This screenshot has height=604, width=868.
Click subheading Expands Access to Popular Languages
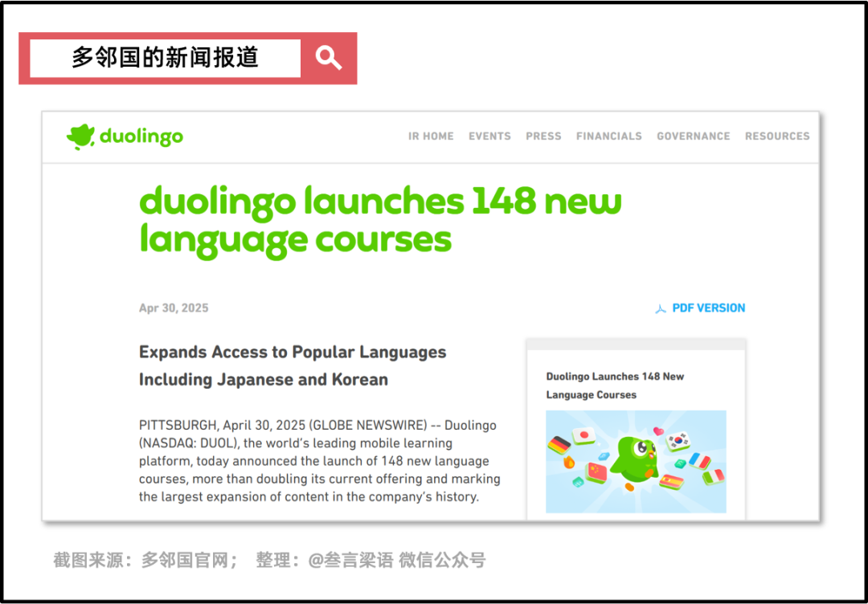tap(293, 353)
